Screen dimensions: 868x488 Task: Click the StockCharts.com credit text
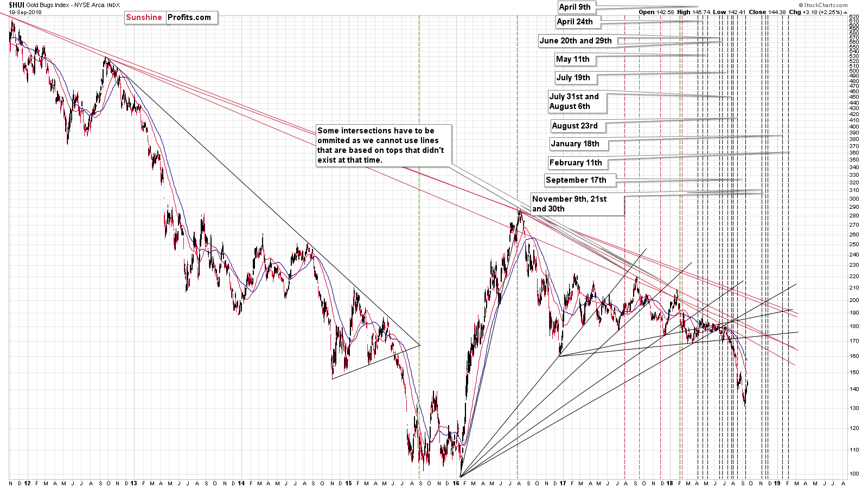823,5
